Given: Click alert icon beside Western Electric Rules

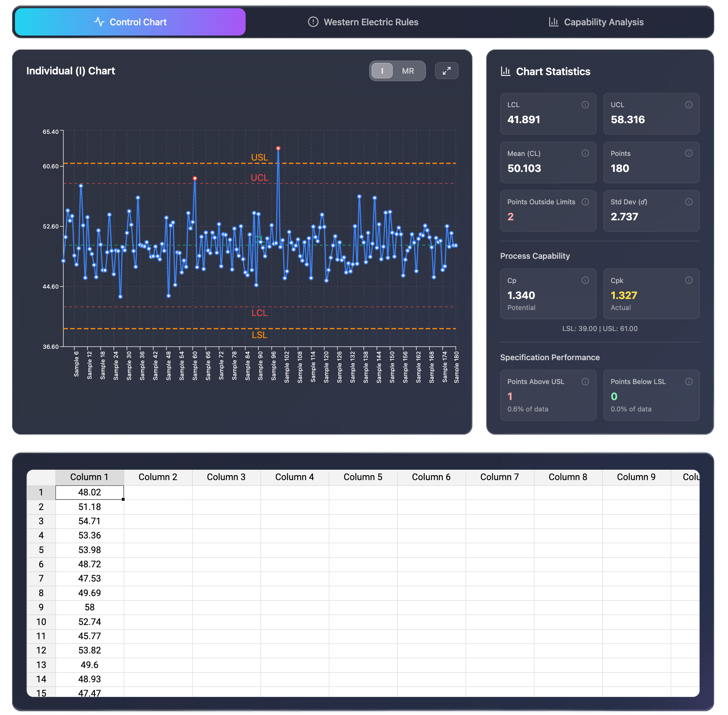Looking at the screenshot, I should pos(313,22).
